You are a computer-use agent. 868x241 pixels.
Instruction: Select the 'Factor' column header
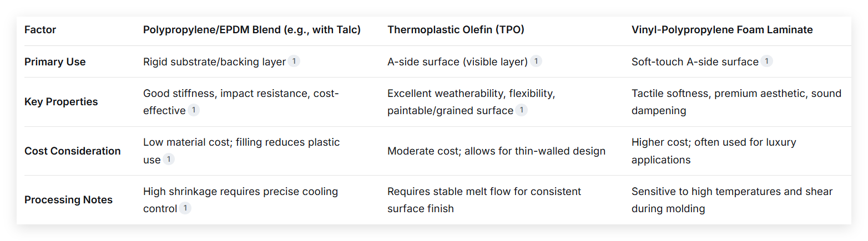point(40,30)
